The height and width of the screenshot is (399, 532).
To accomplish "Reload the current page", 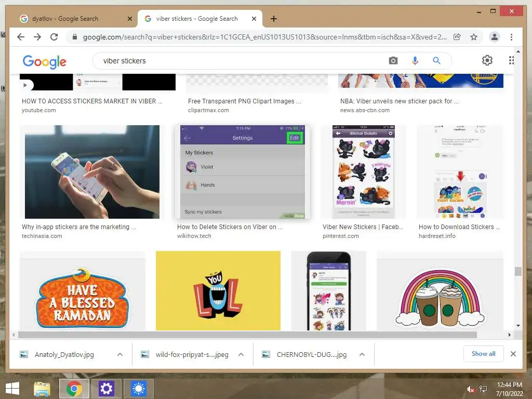I will 54,37.
